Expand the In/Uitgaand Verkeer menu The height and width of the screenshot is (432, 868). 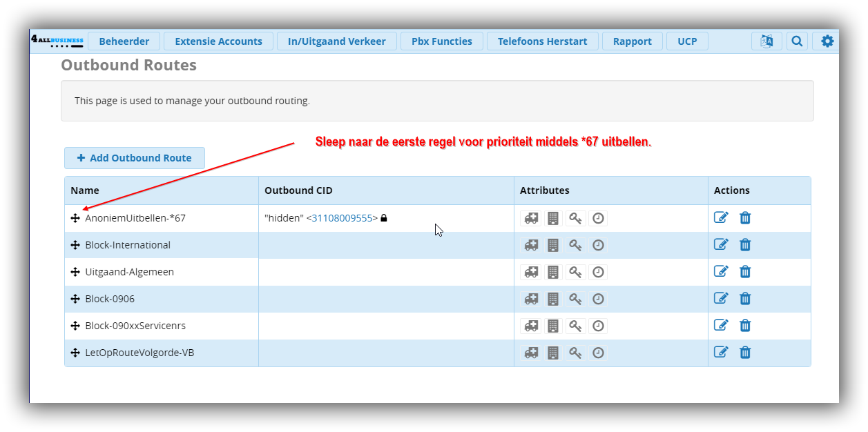337,41
